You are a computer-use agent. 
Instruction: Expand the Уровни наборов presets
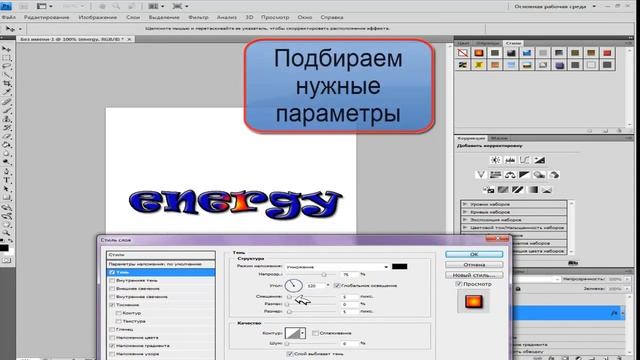(464, 204)
